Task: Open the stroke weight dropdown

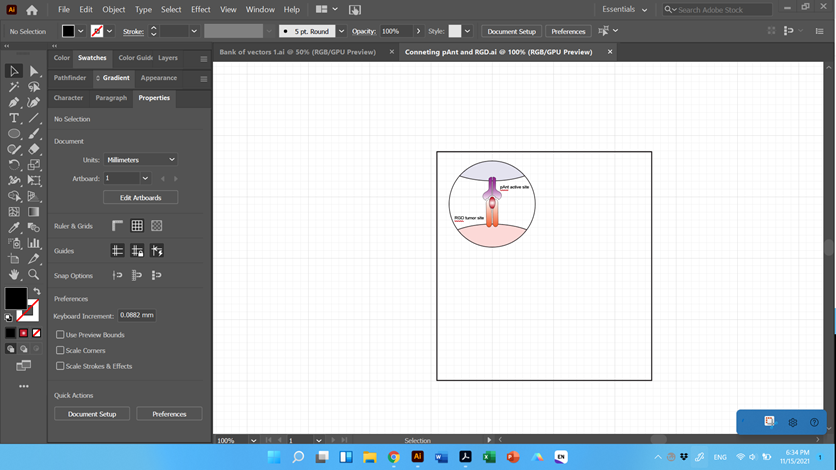Action: point(194,31)
